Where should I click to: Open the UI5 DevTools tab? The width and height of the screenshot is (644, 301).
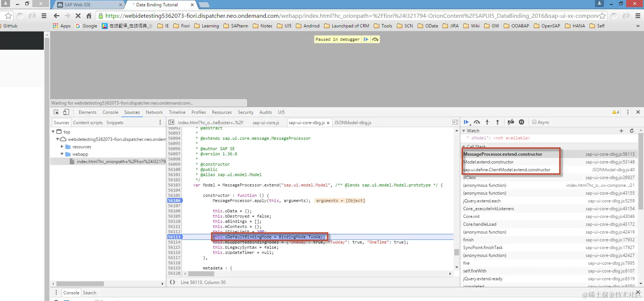[x=281, y=112]
